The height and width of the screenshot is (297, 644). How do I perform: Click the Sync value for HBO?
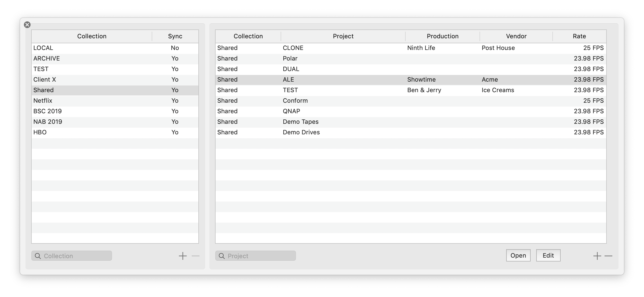click(x=175, y=132)
